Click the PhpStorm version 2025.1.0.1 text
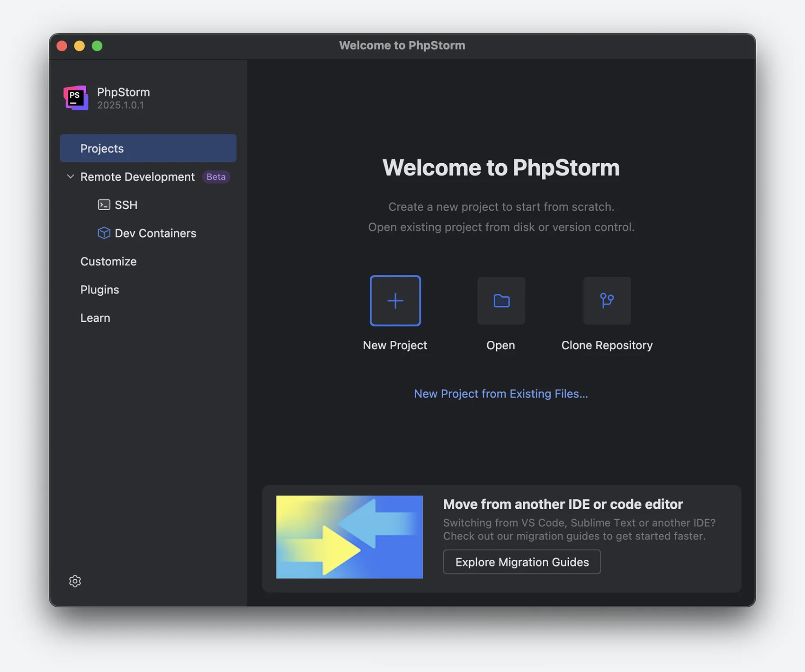The width and height of the screenshot is (805, 672). (121, 105)
